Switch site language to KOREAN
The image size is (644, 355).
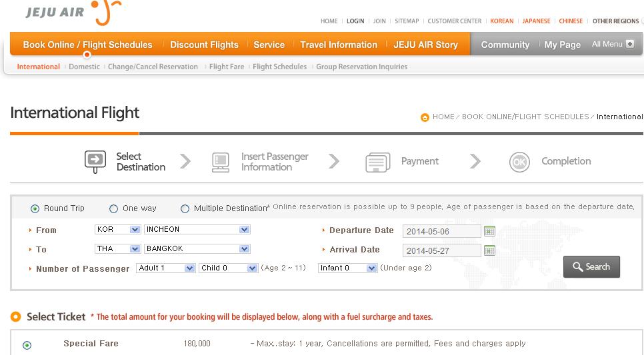[x=501, y=21]
